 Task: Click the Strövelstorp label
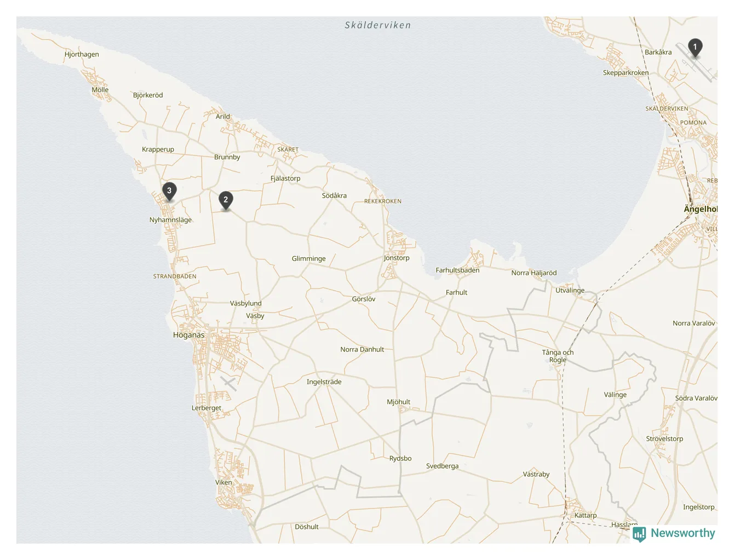coord(664,438)
